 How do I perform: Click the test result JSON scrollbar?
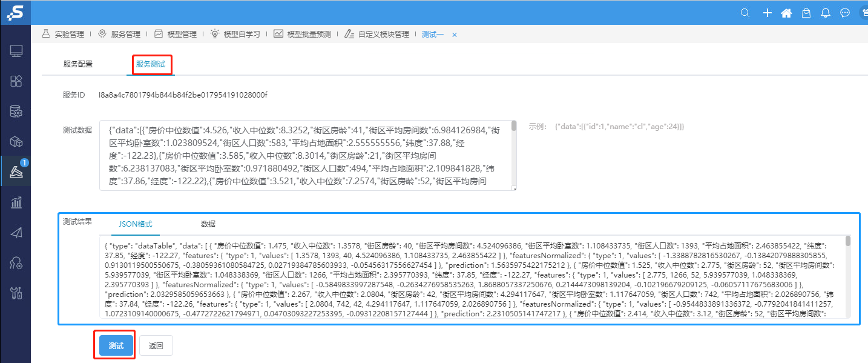pyautogui.click(x=848, y=241)
